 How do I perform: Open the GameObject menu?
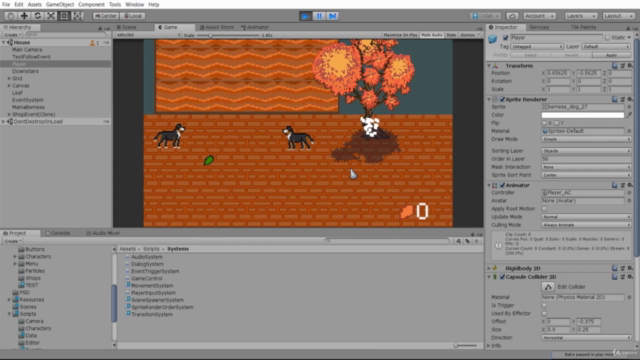pyautogui.click(x=60, y=4)
